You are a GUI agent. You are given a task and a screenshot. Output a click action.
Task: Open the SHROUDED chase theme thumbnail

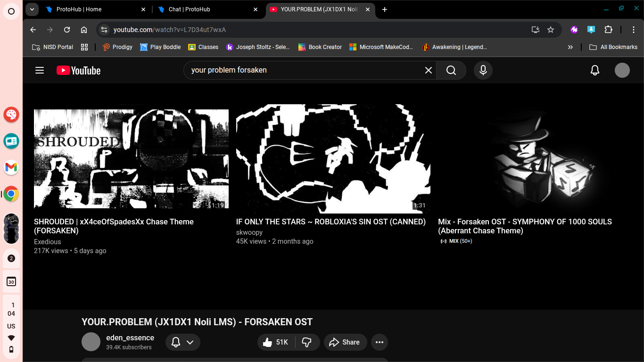click(131, 158)
